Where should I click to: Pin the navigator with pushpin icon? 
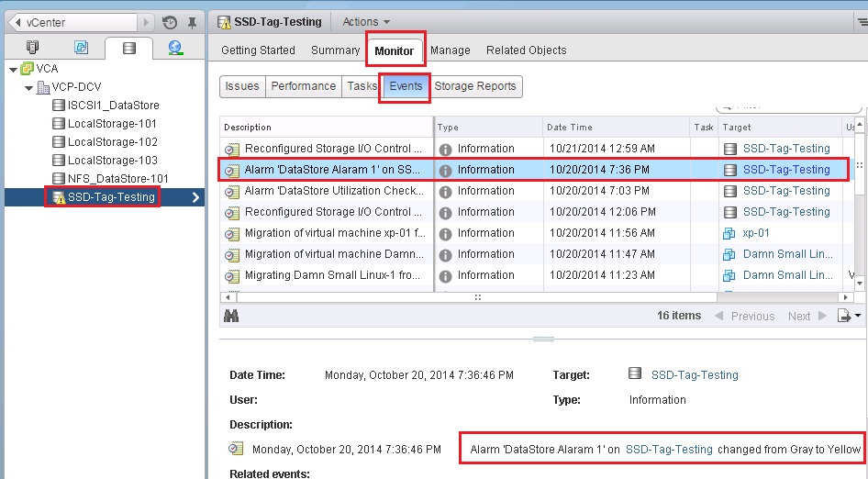tap(192, 23)
